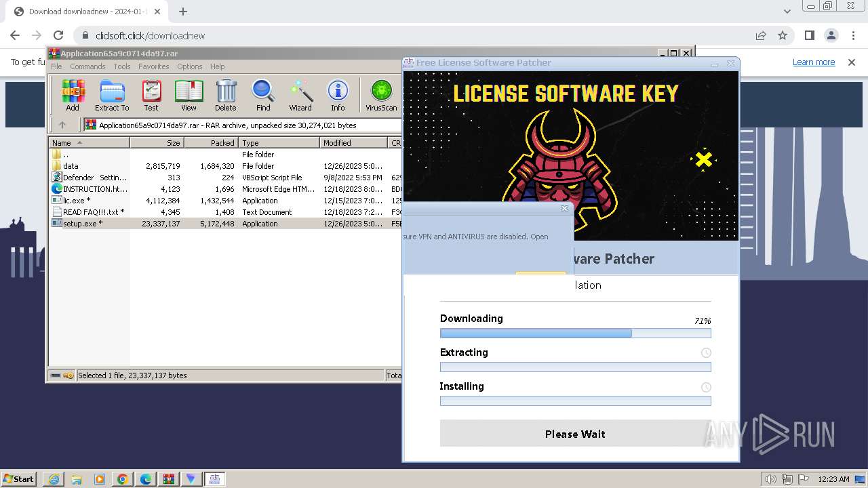Screen dimensions: 868x488
Task: Run the Test archive tool
Action: point(151,95)
